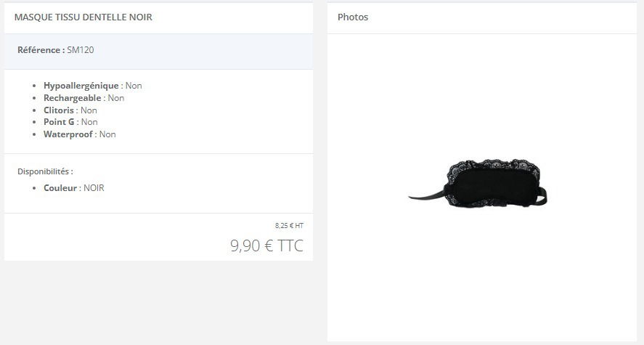Click the Clitoris attribute line
The image size is (644, 345).
click(70, 110)
